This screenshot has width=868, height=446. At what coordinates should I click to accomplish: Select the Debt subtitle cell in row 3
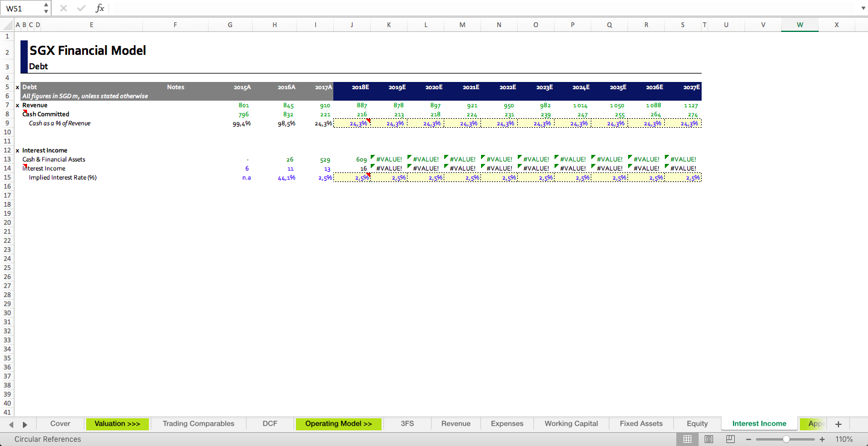[x=39, y=66]
